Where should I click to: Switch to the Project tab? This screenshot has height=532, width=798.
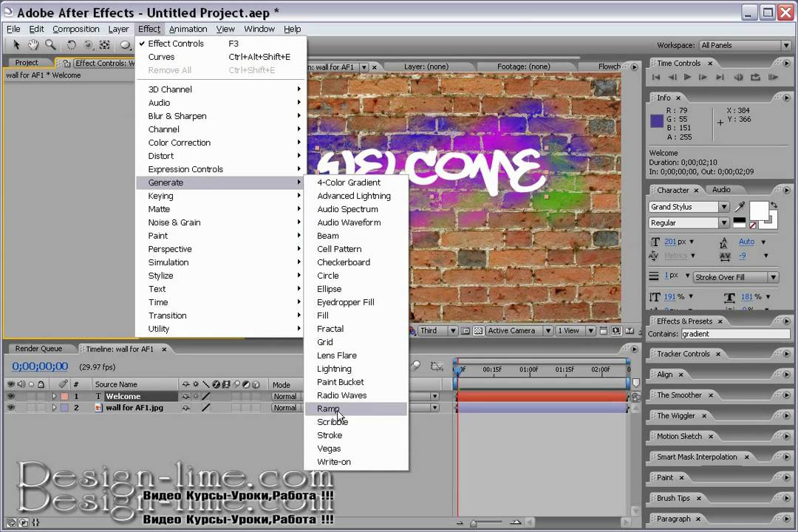point(27,63)
